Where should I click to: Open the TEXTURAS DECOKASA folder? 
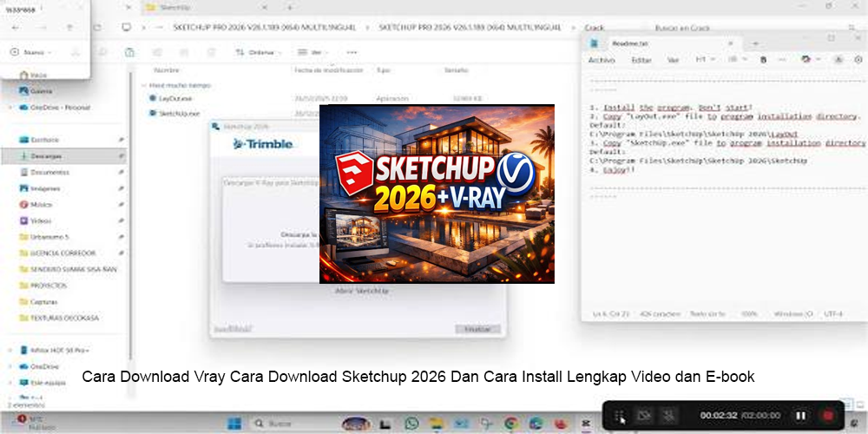pyautogui.click(x=59, y=319)
